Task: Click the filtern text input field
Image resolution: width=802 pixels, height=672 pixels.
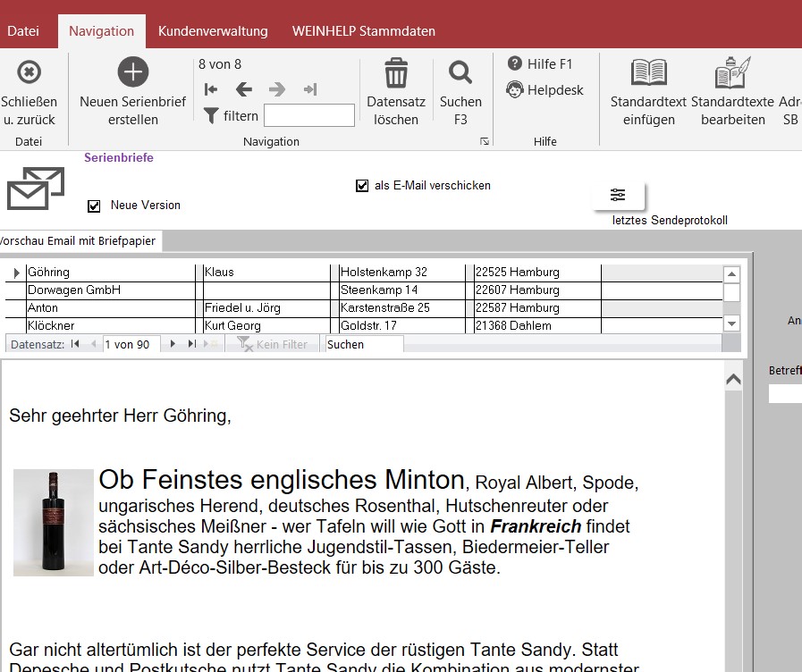Action: (x=309, y=115)
